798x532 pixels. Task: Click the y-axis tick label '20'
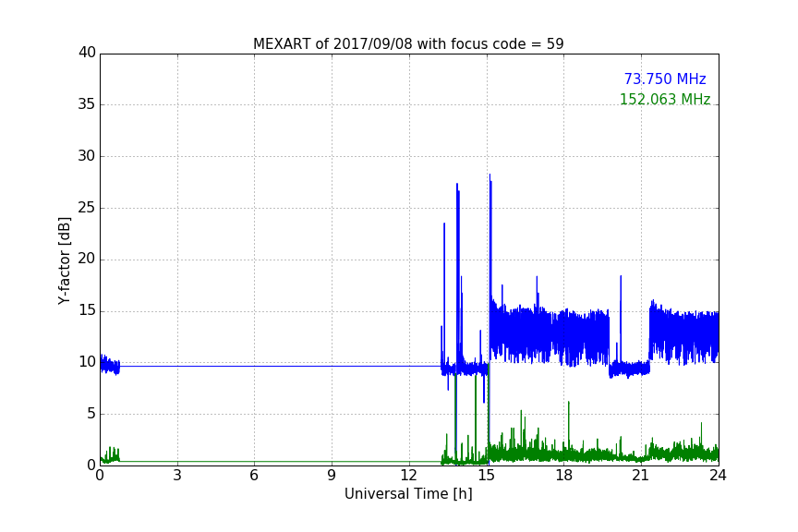[87, 260]
